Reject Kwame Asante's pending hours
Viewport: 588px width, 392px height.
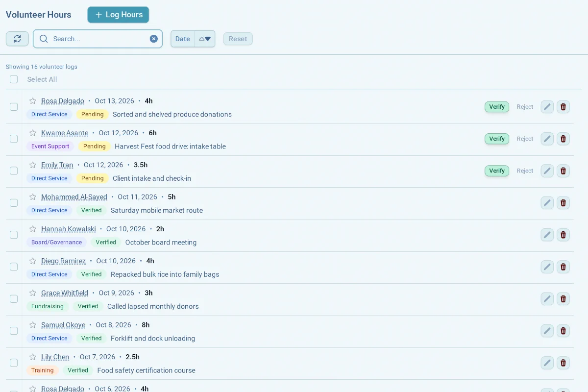[525, 139]
